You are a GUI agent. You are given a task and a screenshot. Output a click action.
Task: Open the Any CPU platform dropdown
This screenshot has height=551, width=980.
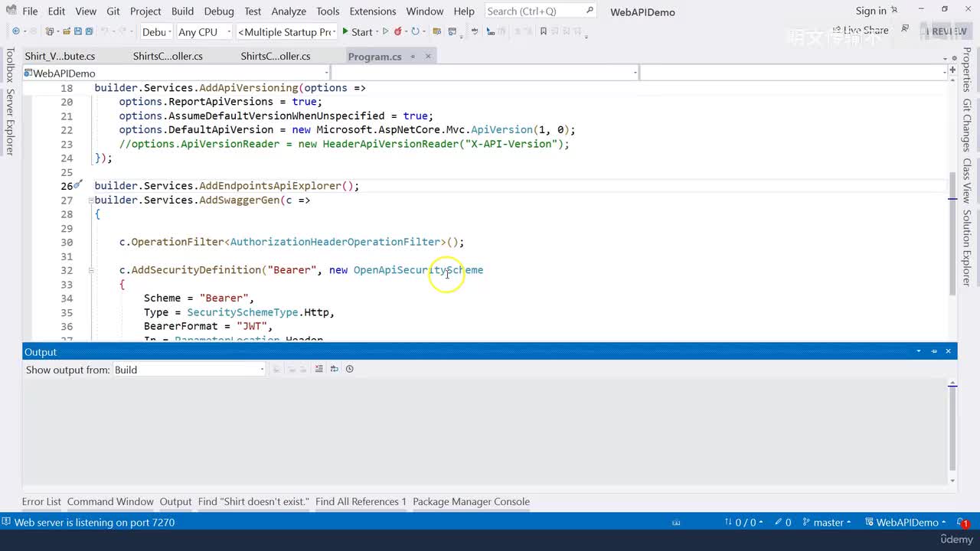click(x=204, y=31)
